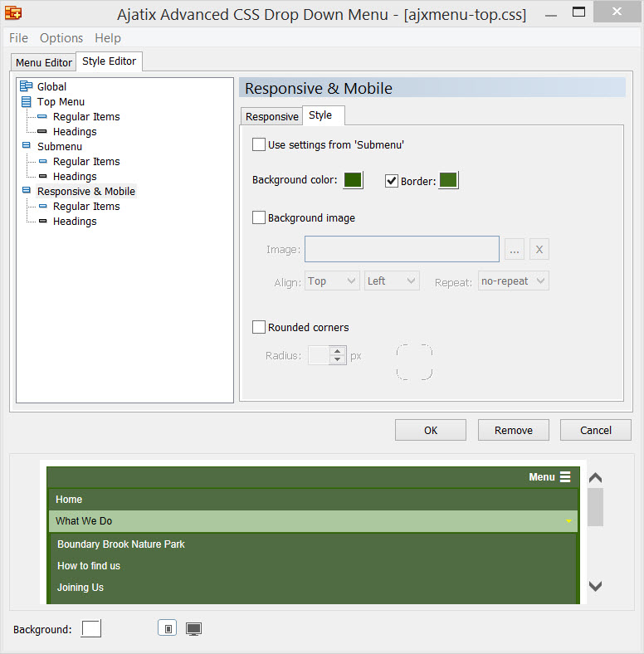Click icon beside Responsive & Mobile Headings
This screenshot has height=654, width=644.
42,221
